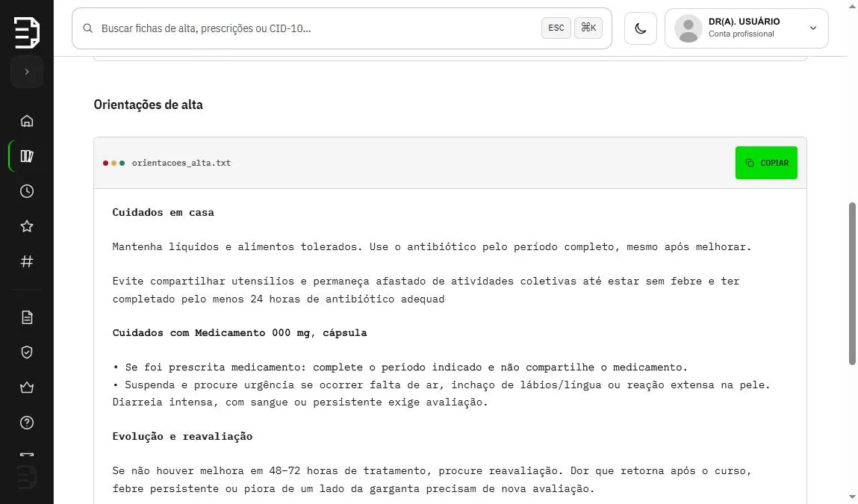Open the crown premium icon in sidebar

tap(27, 388)
